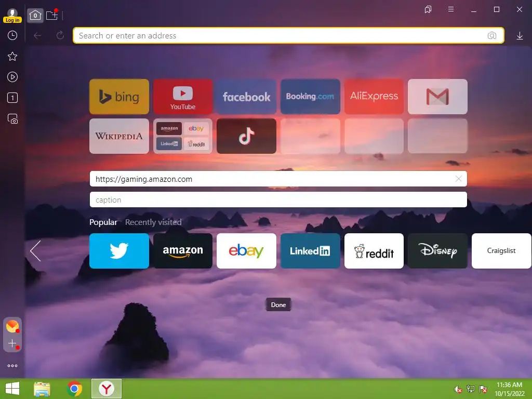Viewport: 532px width, 399px height.
Task: Open the Bing tile
Action: tap(119, 97)
